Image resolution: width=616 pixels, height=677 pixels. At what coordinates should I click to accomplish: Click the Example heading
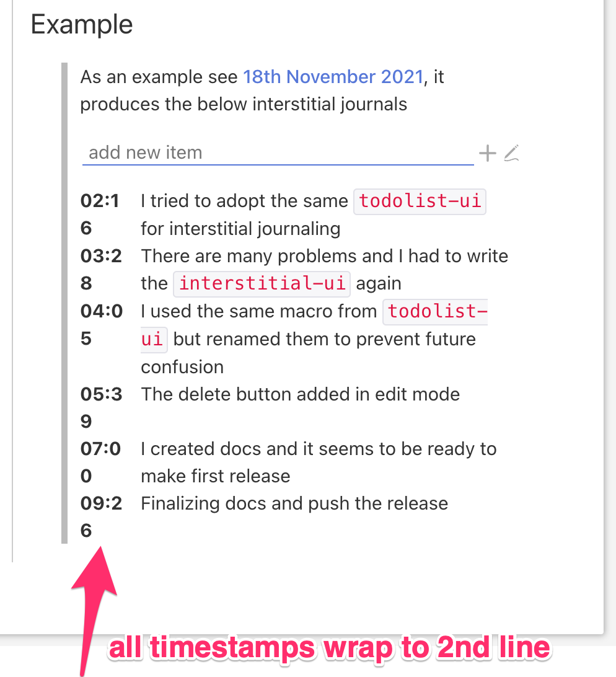click(x=81, y=24)
